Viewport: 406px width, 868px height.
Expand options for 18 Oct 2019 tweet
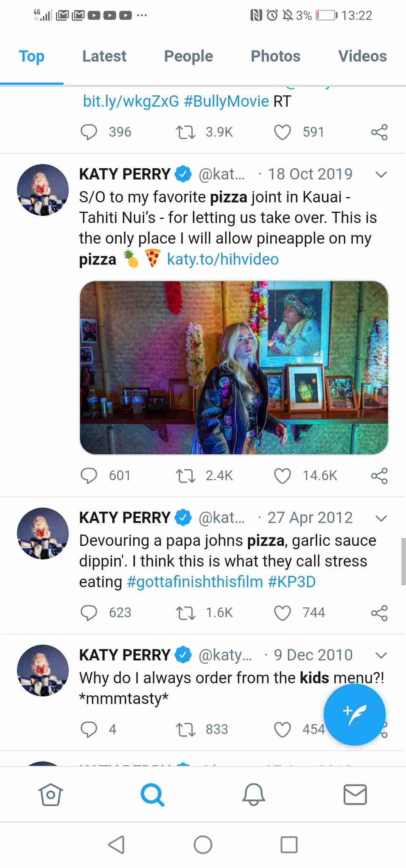(x=381, y=175)
